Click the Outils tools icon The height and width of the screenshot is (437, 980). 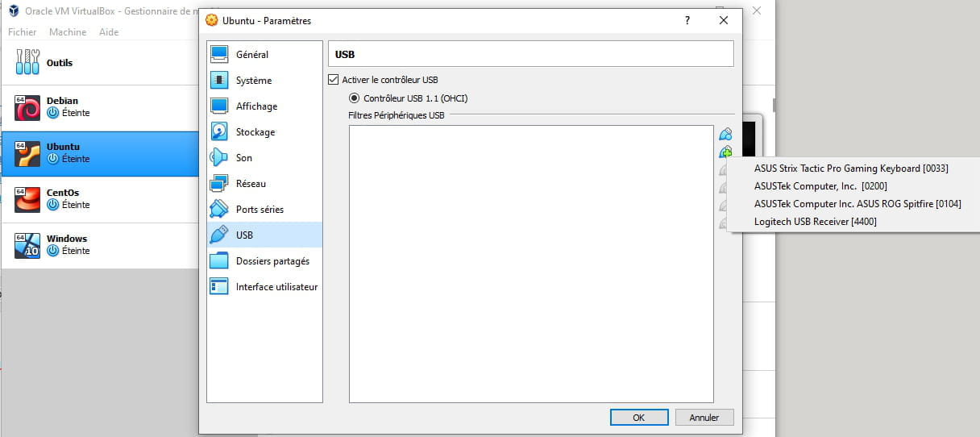[x=27, y=62]
